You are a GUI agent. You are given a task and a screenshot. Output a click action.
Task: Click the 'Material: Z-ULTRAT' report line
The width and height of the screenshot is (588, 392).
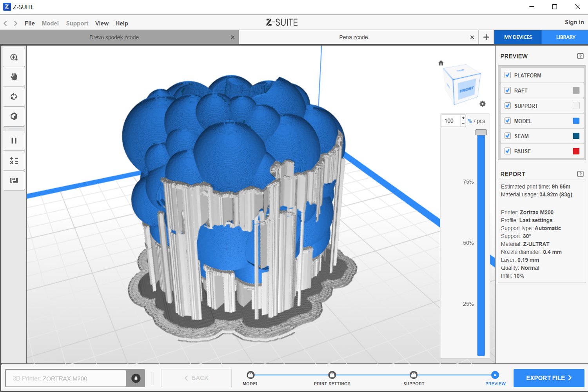pos(525,244)
